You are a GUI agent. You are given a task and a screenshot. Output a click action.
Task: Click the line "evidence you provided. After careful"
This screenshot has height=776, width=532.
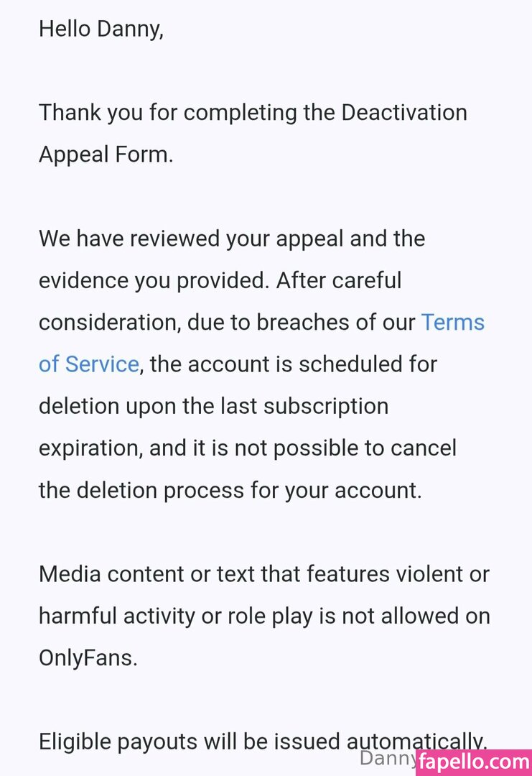tap(220, 280)
